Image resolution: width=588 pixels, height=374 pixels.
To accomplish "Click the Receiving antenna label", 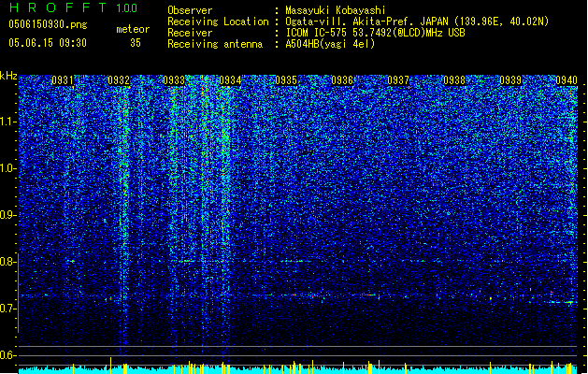I will tap(215, 44).
